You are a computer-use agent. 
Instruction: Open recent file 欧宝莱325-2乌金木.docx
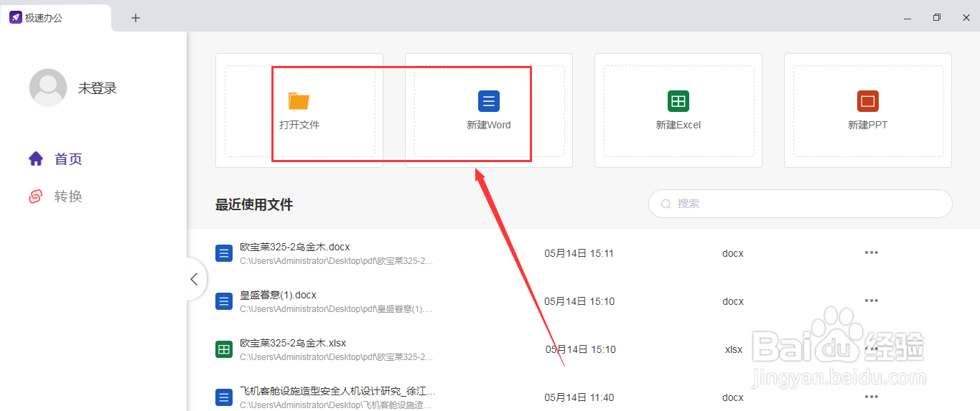pyautogui.click(x=295, y=247)
